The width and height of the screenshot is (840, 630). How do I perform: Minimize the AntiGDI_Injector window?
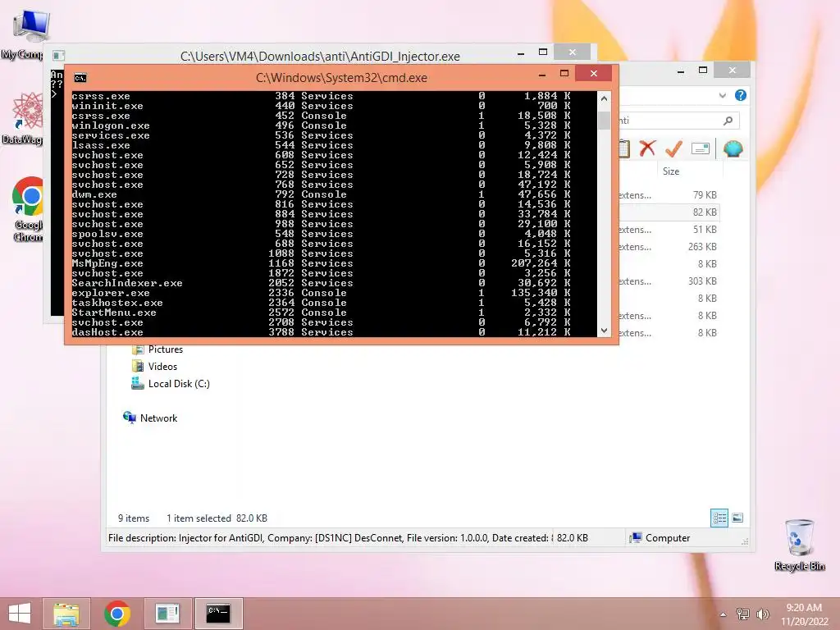coord(521,53)
